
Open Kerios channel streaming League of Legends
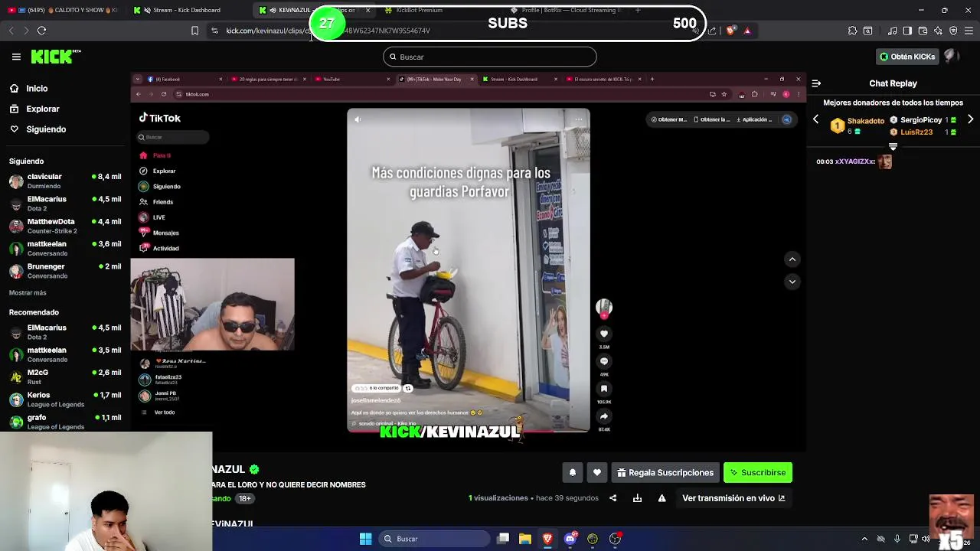coord(65,399)
